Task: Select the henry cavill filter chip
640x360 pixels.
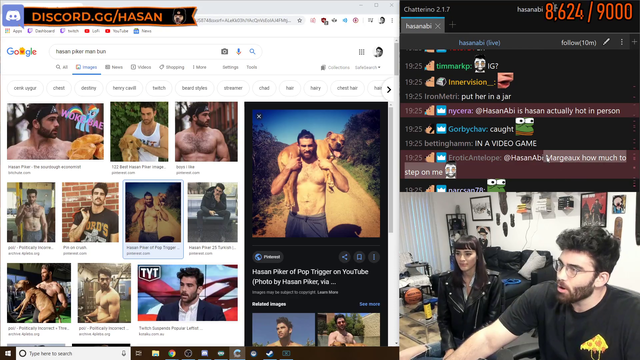Action: click(124, 88)
